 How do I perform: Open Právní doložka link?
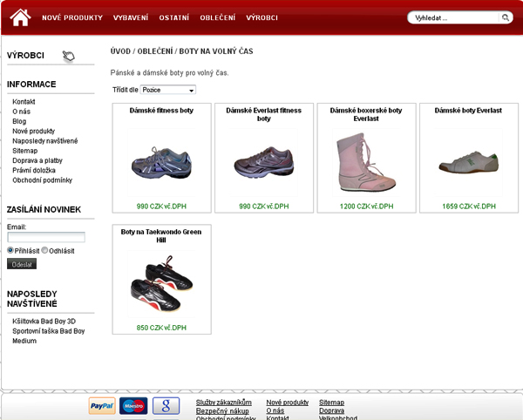(34, 170)
